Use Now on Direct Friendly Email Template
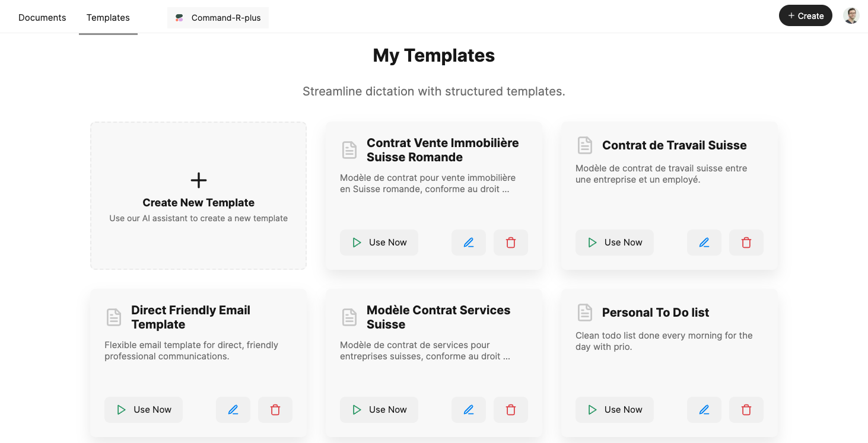Viewport: 868px width, 443px height. 144,410
